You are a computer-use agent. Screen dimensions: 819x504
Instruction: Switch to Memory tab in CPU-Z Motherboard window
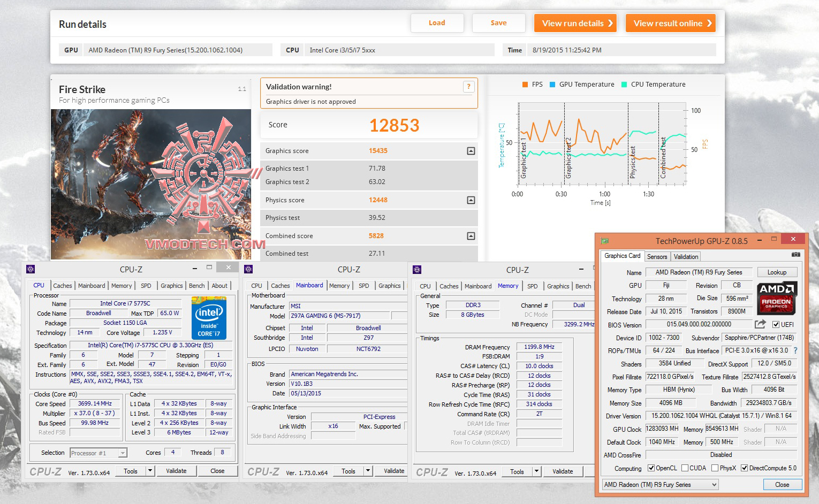[x=339, y=286]
